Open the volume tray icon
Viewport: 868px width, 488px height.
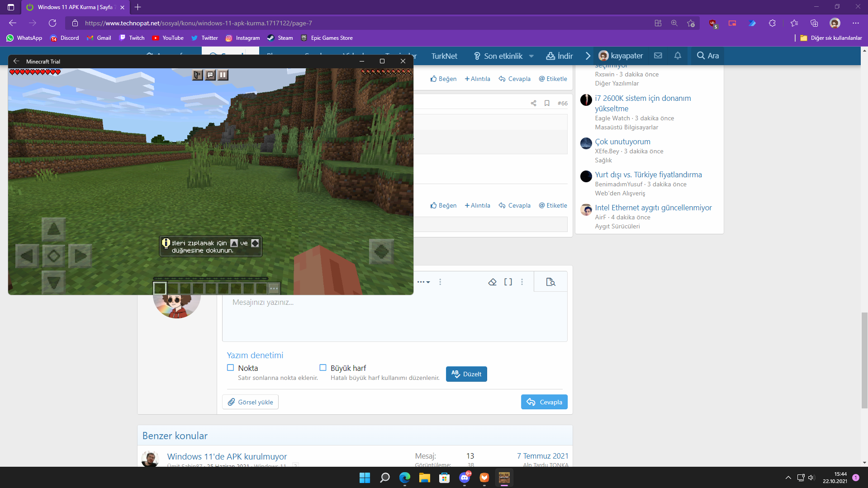coord(811,478)
